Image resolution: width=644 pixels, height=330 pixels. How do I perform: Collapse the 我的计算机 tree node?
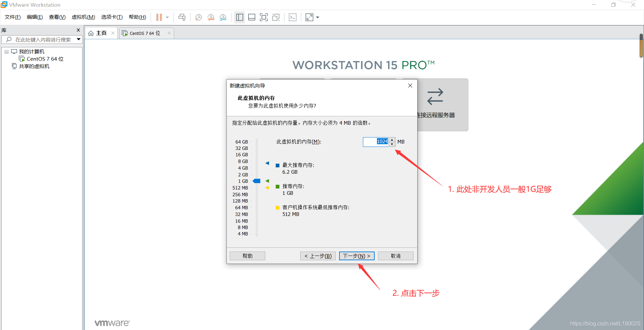(6, 52)
